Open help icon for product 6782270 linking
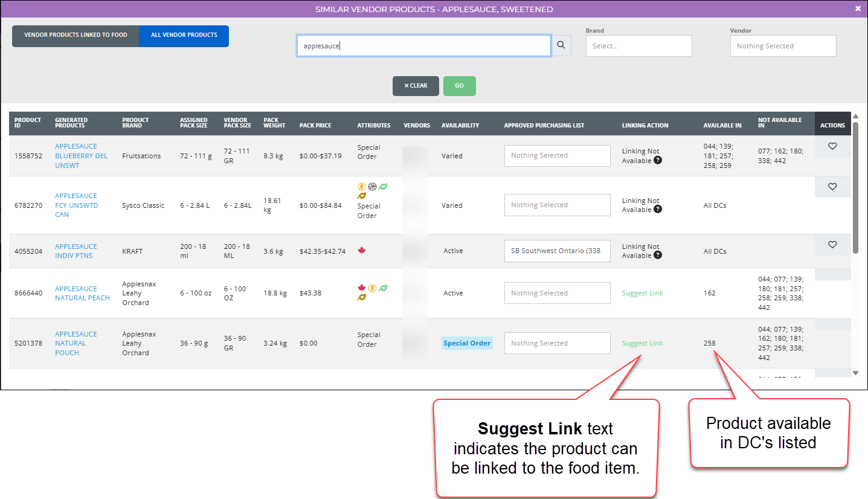The image size is (868, 499). coord(658,210)
